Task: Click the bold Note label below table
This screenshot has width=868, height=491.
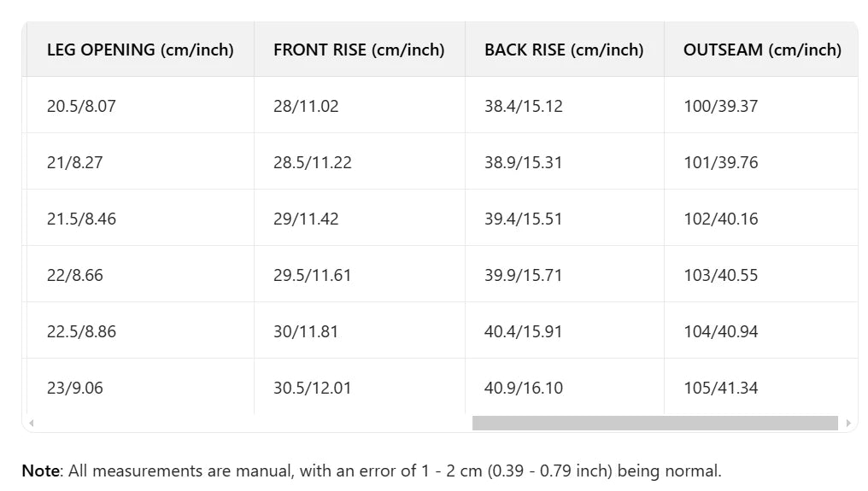Action: point(40,471)
